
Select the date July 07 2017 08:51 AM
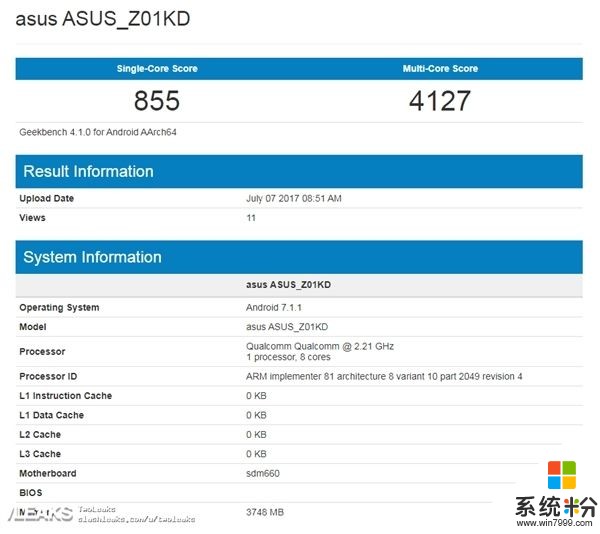click(x=294, y=198)
